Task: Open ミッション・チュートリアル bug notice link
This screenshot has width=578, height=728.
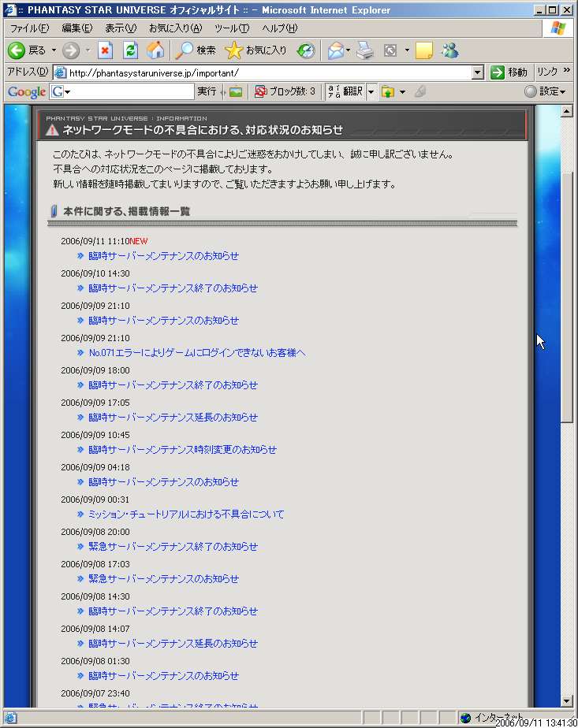Action: click(x=186, y=514)
